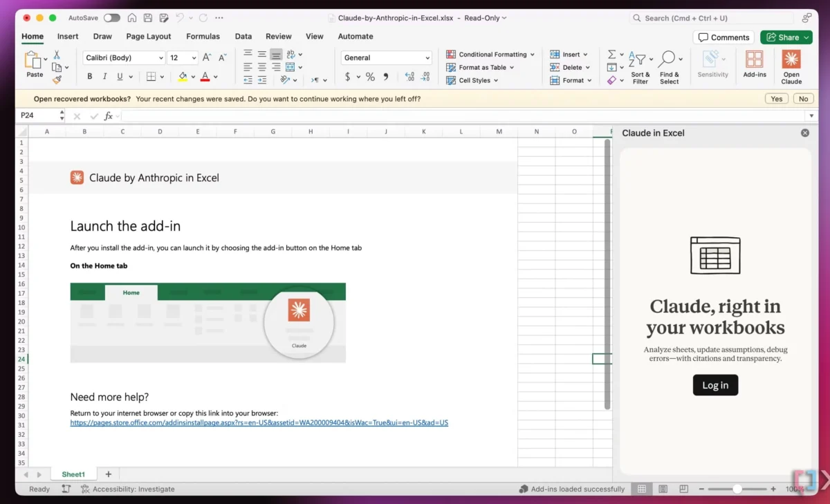The height and width of the screenshot is (504, 830).
Task: Open the Comments button
Action: (723, 37)
